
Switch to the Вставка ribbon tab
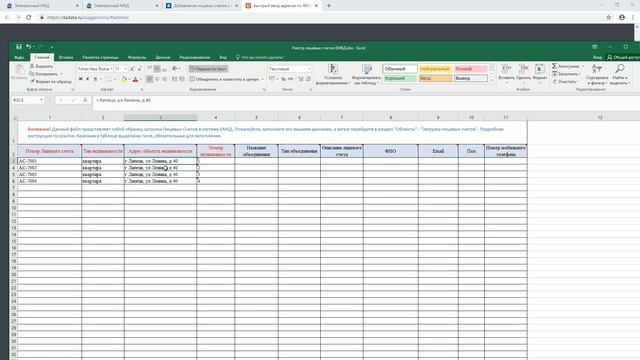66,58
